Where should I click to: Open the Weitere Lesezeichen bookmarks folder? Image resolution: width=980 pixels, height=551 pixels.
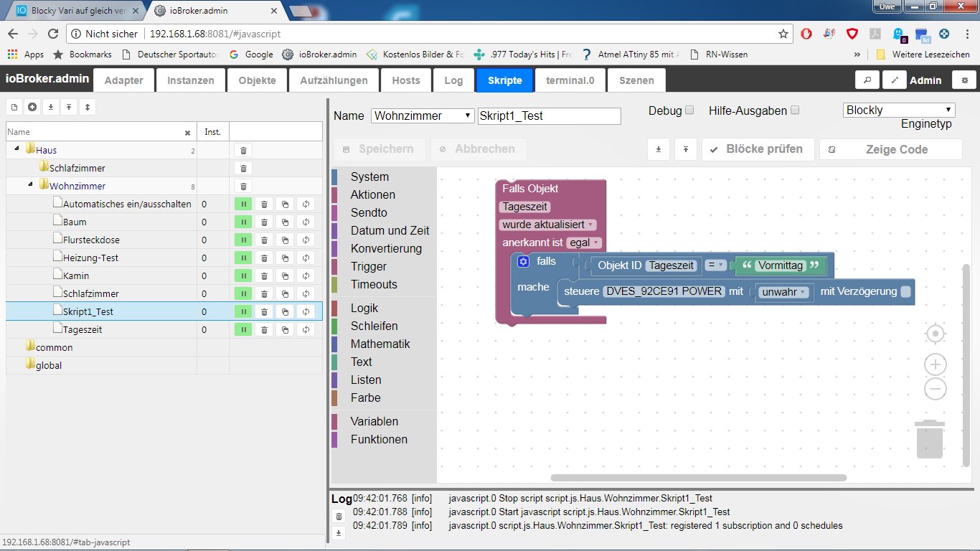point(922,55)
